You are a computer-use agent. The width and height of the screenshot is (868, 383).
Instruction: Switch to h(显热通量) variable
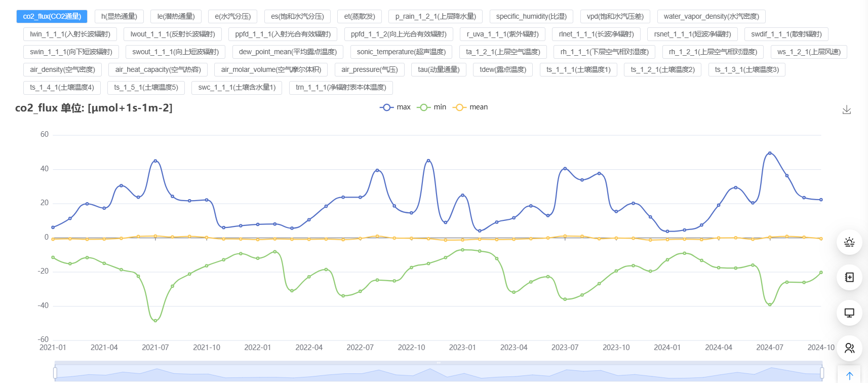119,16
